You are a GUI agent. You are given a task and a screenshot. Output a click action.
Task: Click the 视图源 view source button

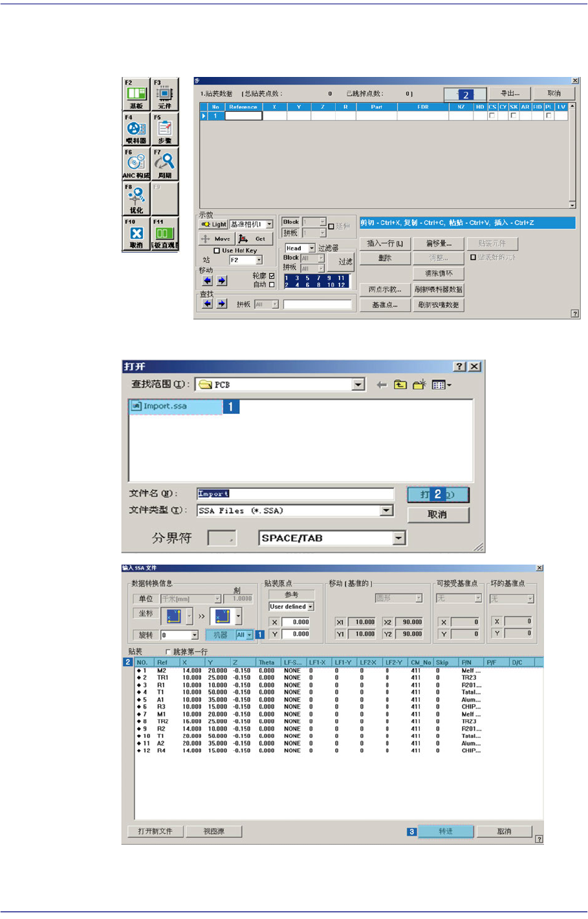(x=214, y=832)
